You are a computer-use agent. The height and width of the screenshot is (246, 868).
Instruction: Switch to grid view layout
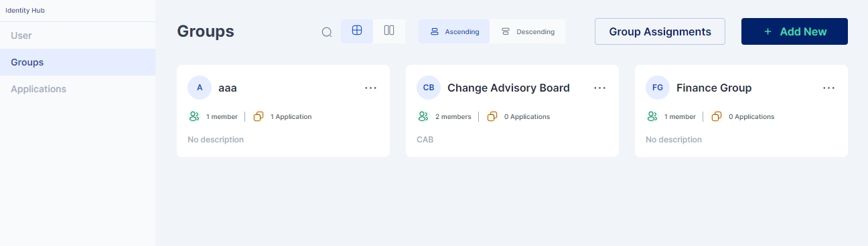357,31
